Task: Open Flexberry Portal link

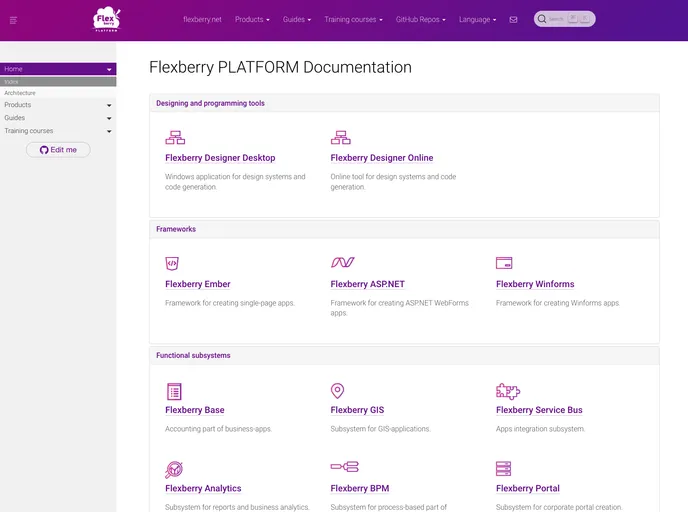Action: (x=528, y=488)
